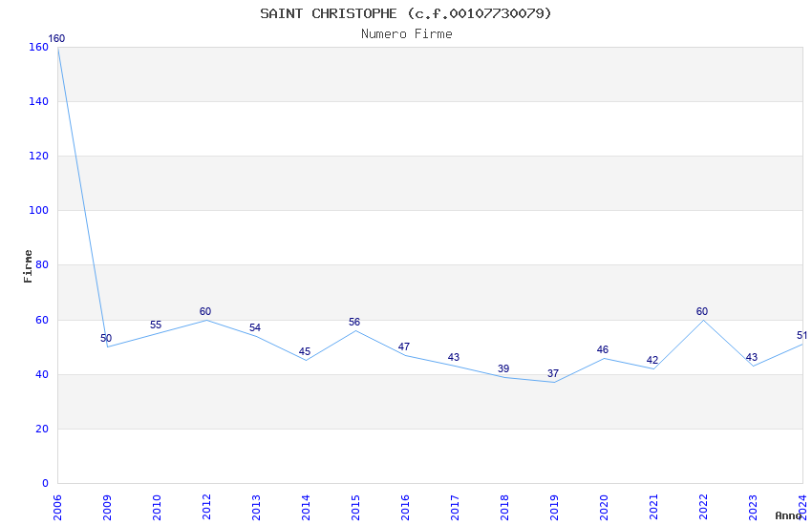Select the 46 data label for 2020

tap(602, 349)
